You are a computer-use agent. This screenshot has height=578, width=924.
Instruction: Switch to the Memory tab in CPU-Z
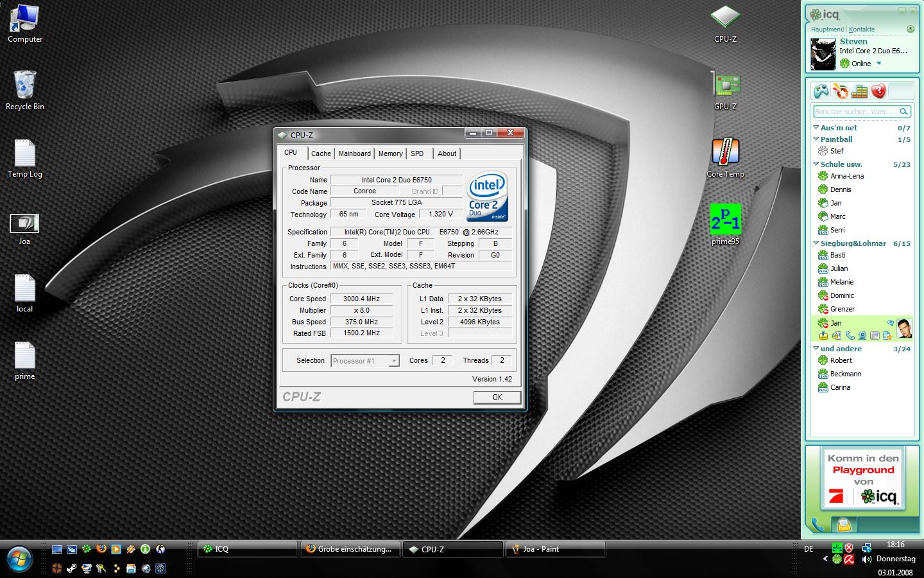click(390, 153)
